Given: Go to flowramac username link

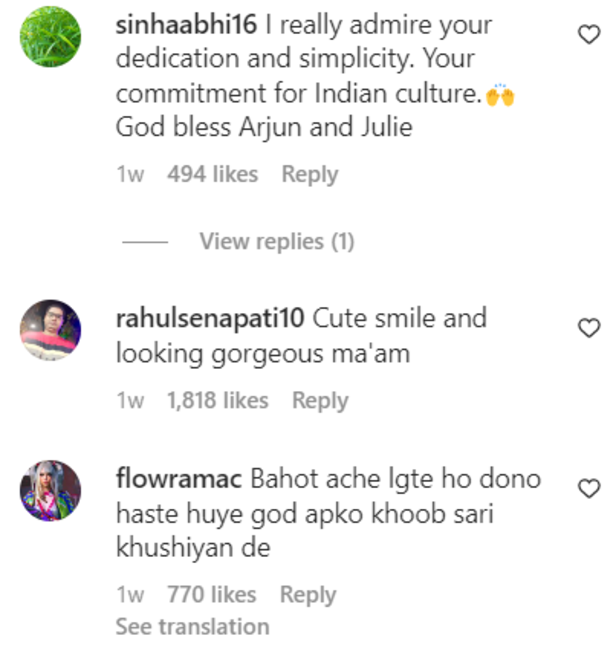Looking at the screenshot, I should 179,479.
